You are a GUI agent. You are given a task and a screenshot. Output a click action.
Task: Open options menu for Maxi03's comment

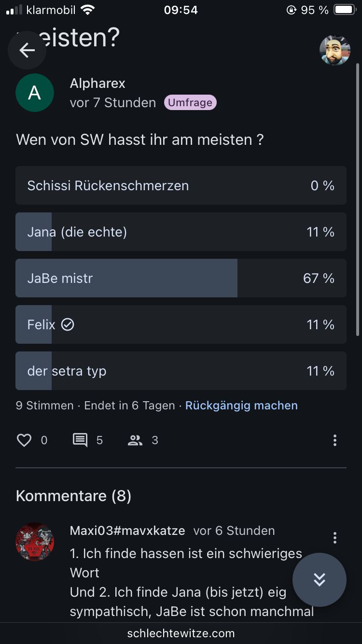tap(334, 538)
